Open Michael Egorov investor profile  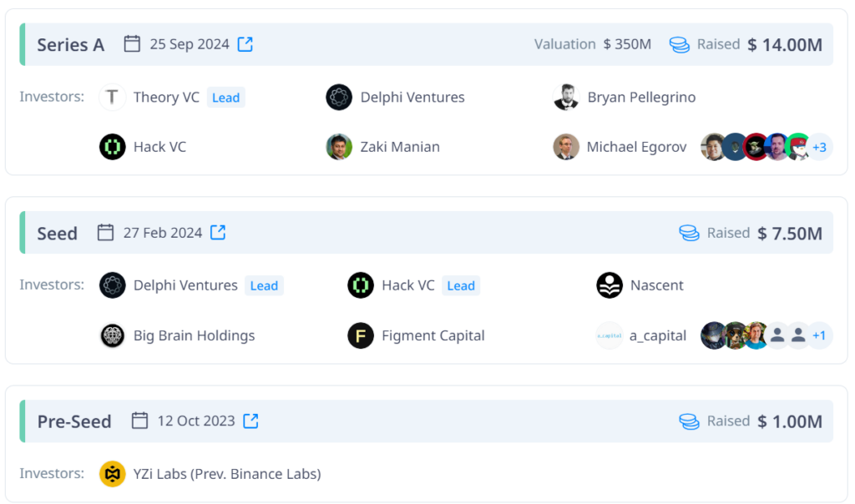pos(636,147)
